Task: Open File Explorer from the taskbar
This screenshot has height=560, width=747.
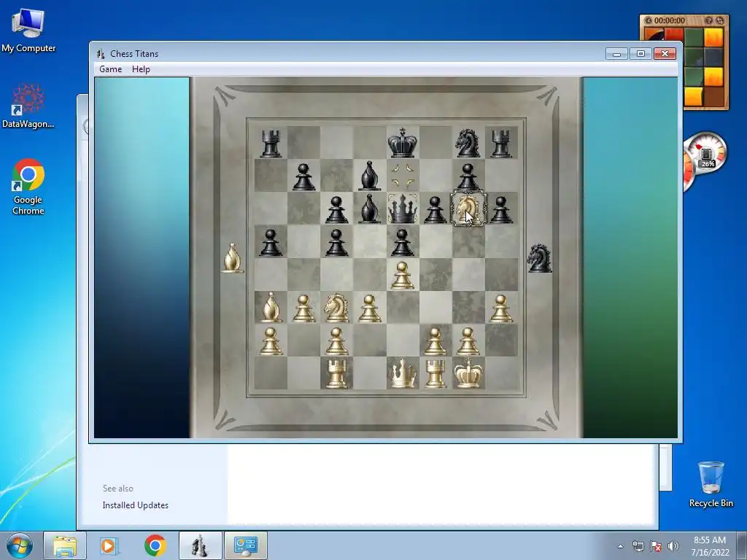Action: tap(65, 545)
